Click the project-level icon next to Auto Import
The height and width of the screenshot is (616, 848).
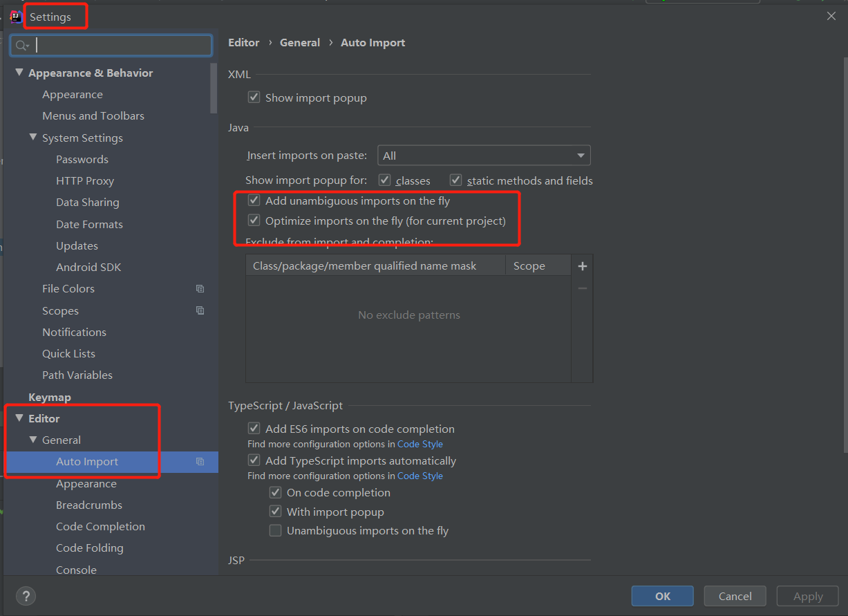click(200, 462)
